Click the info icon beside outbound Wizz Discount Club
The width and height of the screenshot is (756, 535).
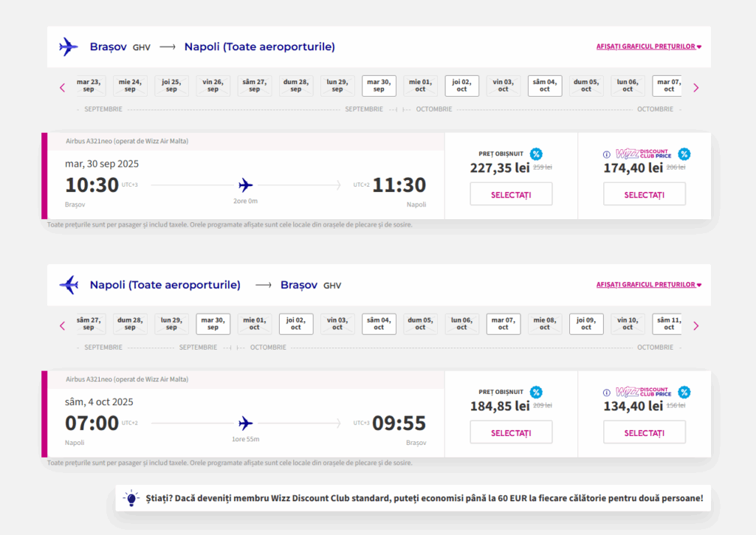pyautogui.click(x=607, y=155)
